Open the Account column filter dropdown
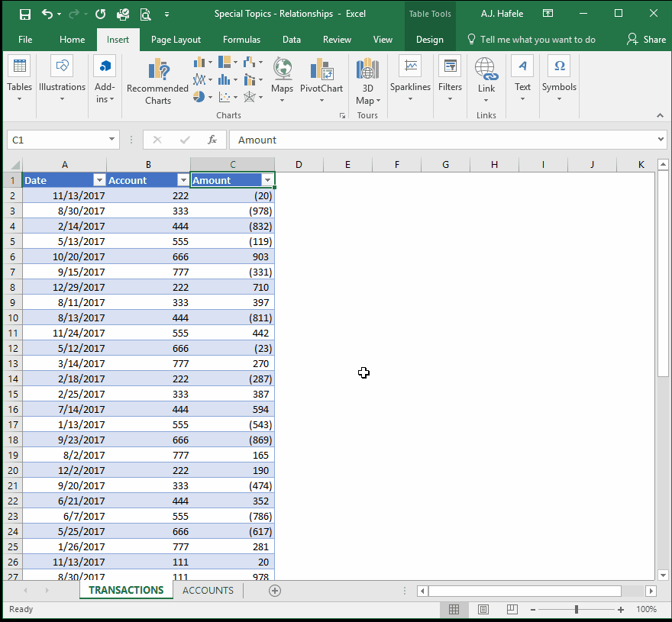Image resolution: width=672 pixels, height=622 pixels. [x=183, y=180]
